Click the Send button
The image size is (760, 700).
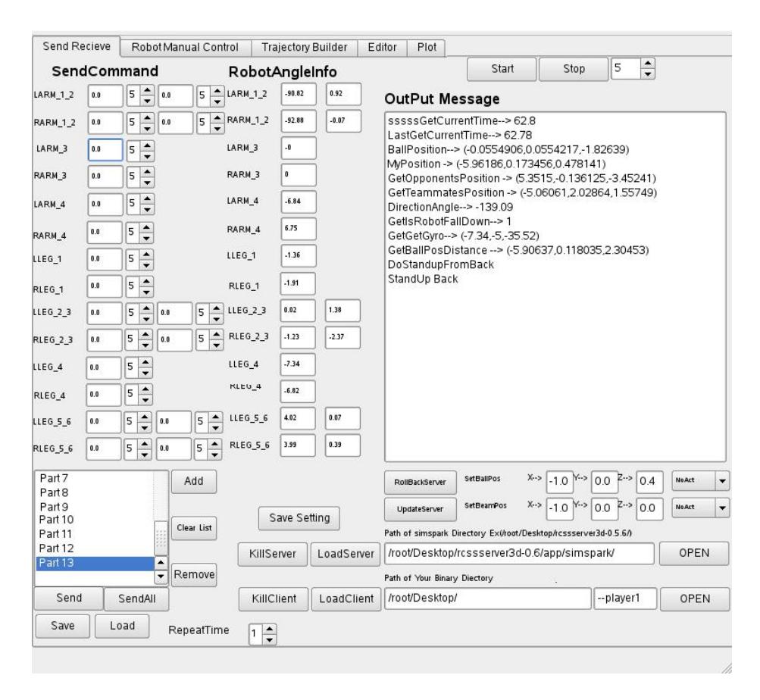[x=69, y=598]
